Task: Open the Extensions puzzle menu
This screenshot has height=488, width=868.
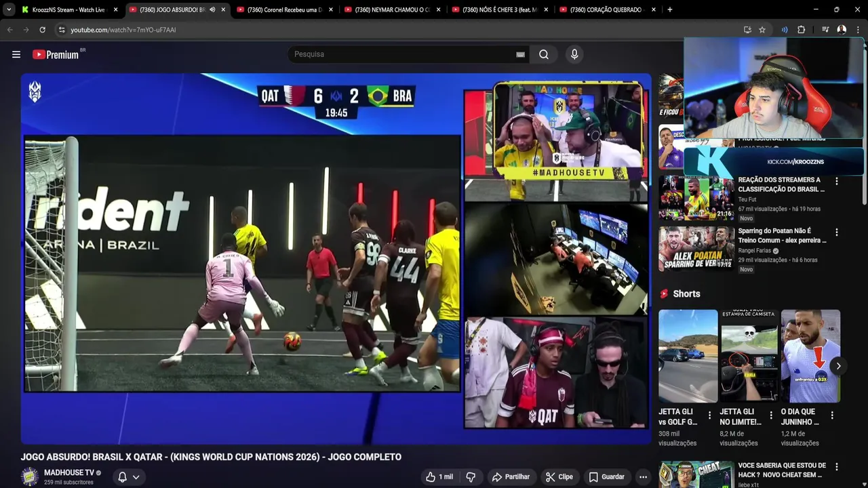Action: [x=801, y=30]
